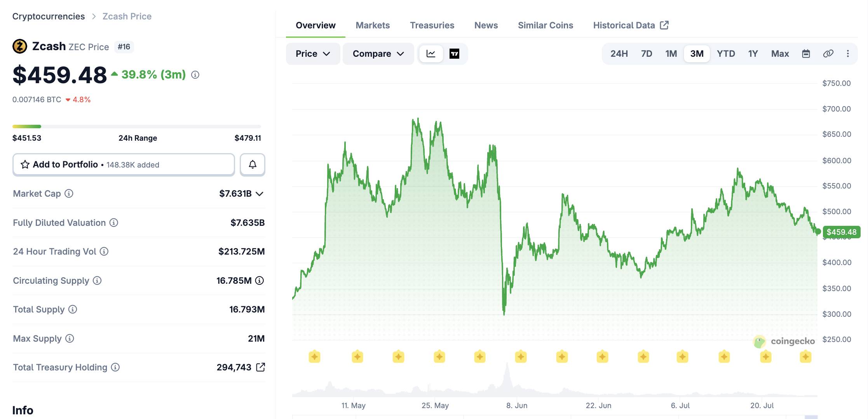Switch to the Markets tab
The image size is (868, 419).
pyautogui.click(x=373, y=25)
